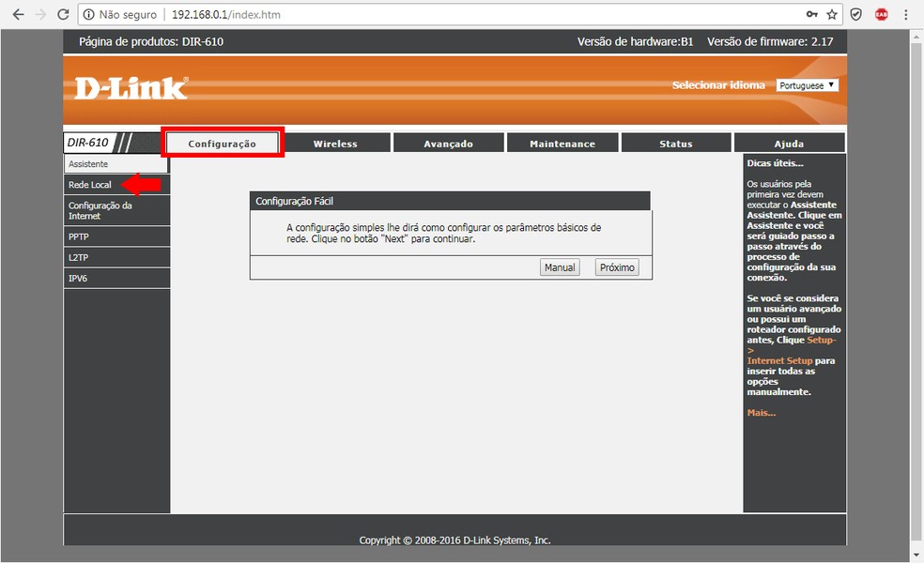The height and width of the screenshot is (563, 924).
Task: Open the Chrome three-dot menu
Action: [x=904, y=15]
